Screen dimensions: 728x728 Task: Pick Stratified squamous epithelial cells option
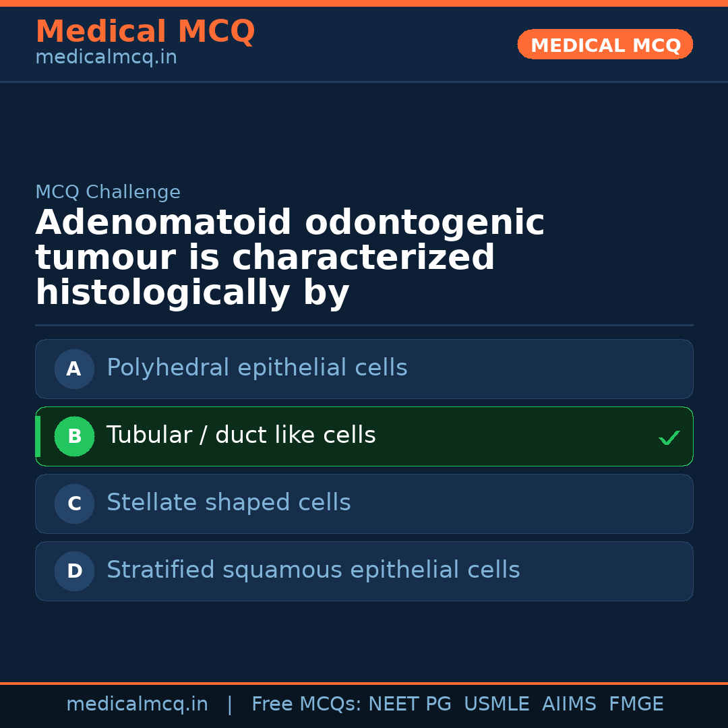pyautogui.click(x=313, y=570)
